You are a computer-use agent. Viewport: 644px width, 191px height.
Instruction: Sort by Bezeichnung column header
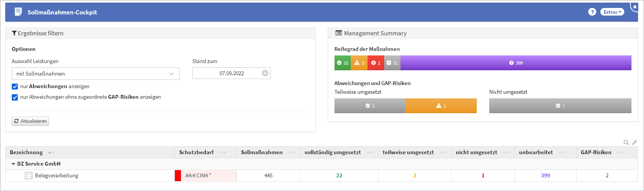[27, 152]
